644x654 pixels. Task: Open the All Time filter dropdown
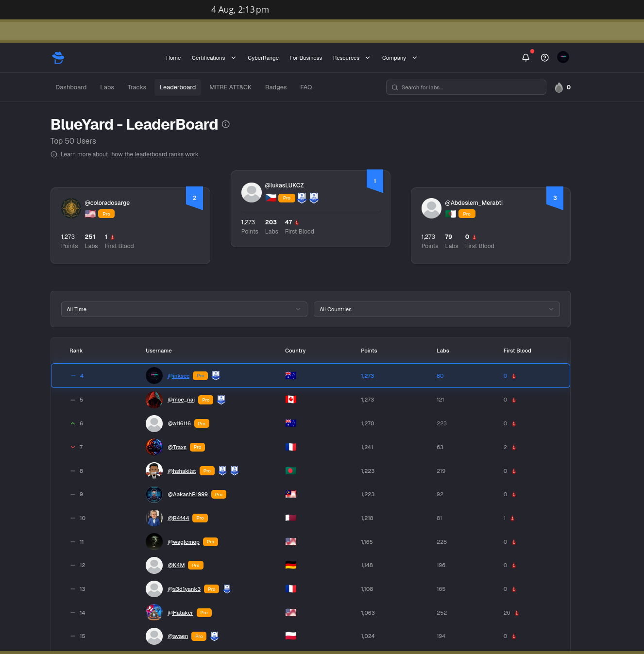tap(184, 309)
